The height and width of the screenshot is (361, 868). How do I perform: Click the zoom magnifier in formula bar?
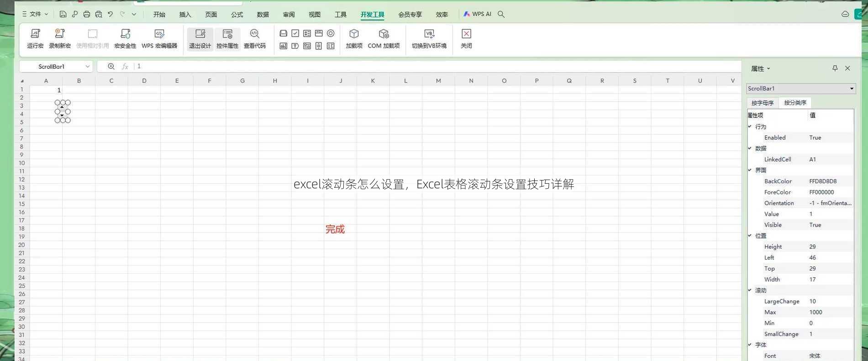[x=111, y=66]
